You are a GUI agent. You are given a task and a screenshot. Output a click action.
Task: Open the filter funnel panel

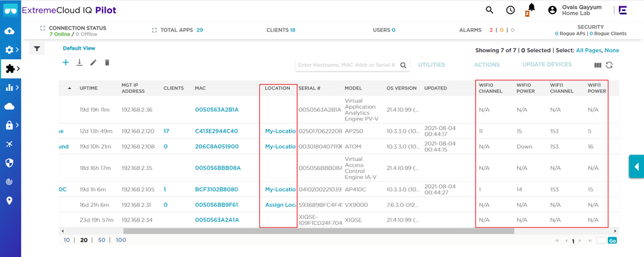coord(37,49)
